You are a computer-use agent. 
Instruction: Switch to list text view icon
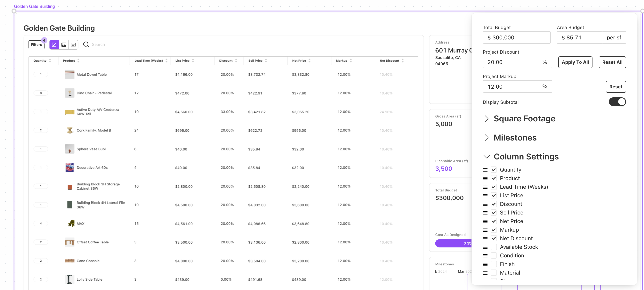tap(73, 44)
